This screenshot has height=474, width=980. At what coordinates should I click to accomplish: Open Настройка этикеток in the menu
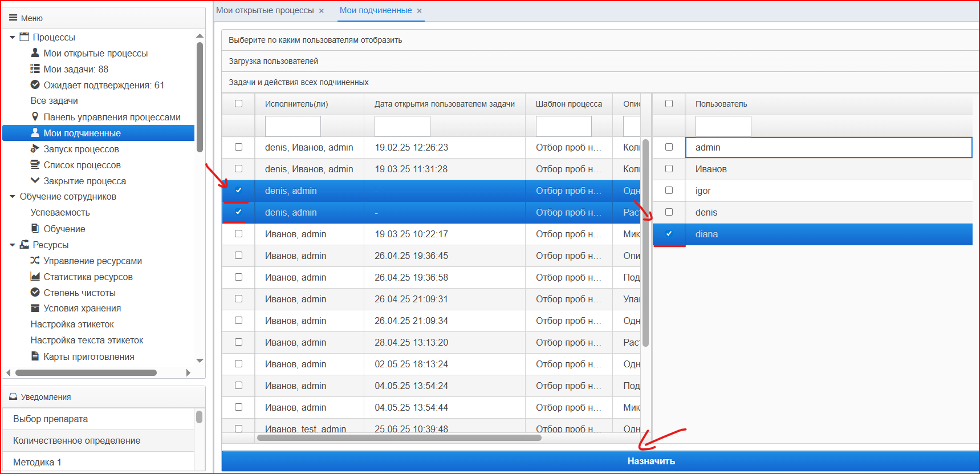pos(72,324)
